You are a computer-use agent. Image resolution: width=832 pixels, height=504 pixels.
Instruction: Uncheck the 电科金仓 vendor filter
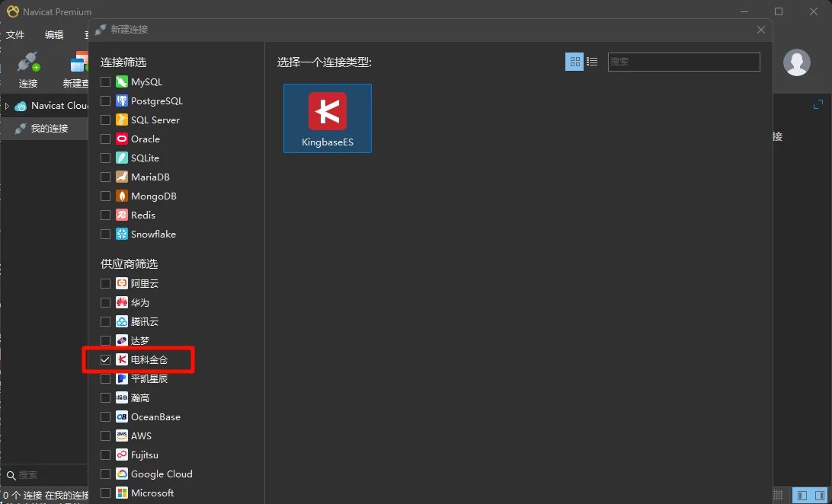point(106,359)
